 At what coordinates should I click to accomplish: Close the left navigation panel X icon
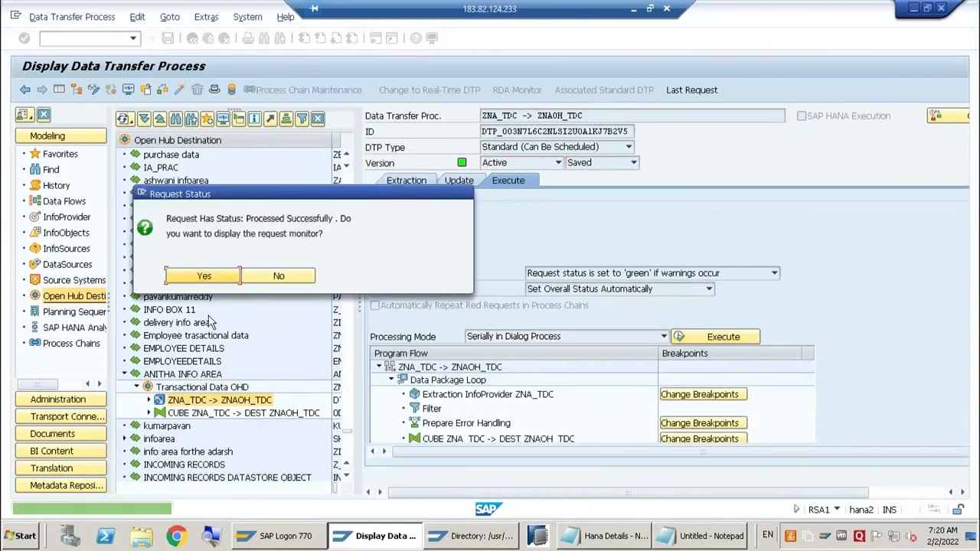[44, 115]
